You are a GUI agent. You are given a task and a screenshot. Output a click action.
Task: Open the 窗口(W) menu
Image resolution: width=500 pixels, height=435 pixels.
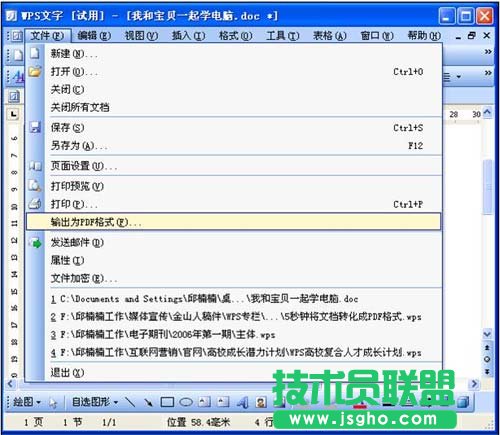point(377,35)
